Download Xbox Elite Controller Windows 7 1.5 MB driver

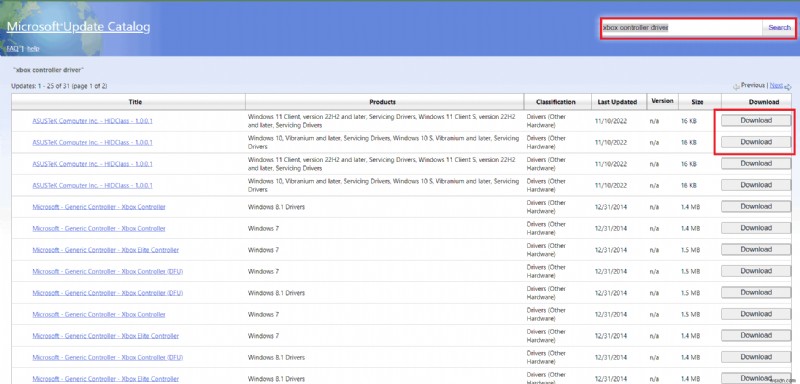click(x=756, y=249)
